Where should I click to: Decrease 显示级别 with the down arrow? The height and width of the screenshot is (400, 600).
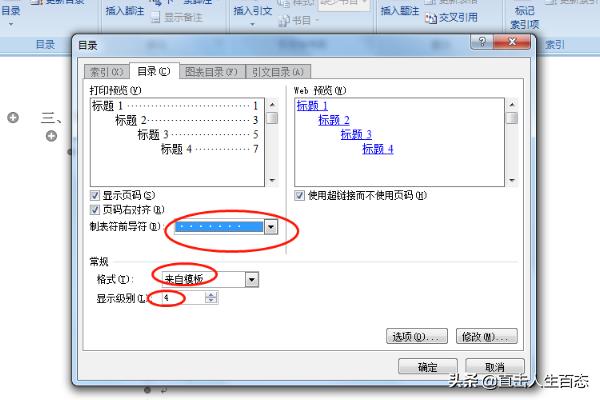[x=211, y=300]
